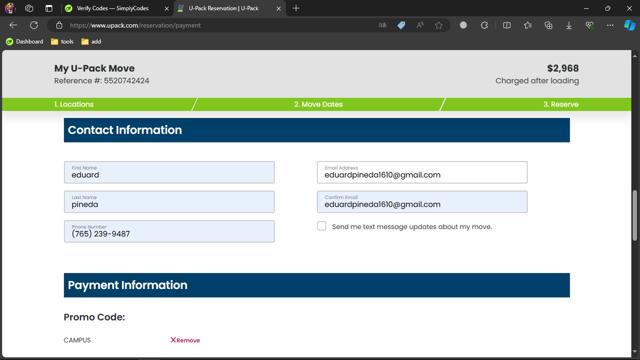Click the Charged after loading text
Screen dimensions: 640x360
pos(537,81)
